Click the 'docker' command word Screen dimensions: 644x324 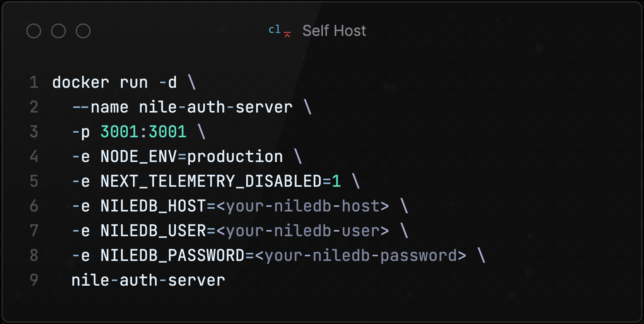(81, 83)
